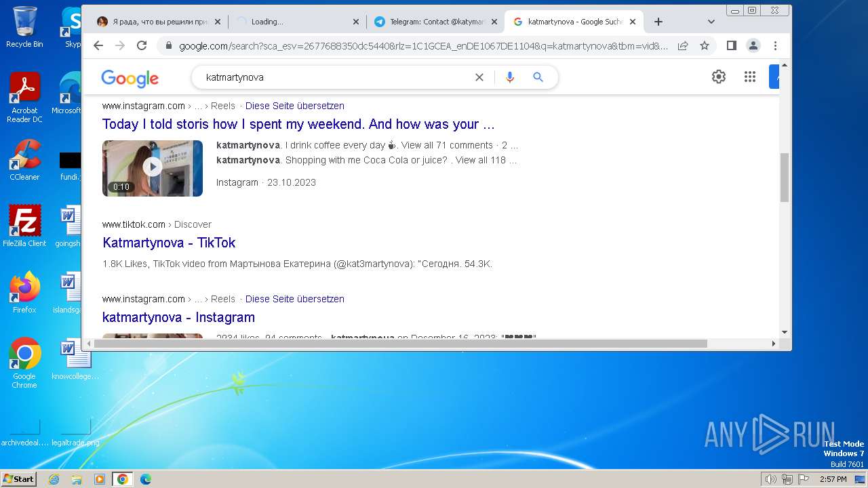Open Internet Explorer in the taskbar
The image size is (868, 488).
pos(54,479)
